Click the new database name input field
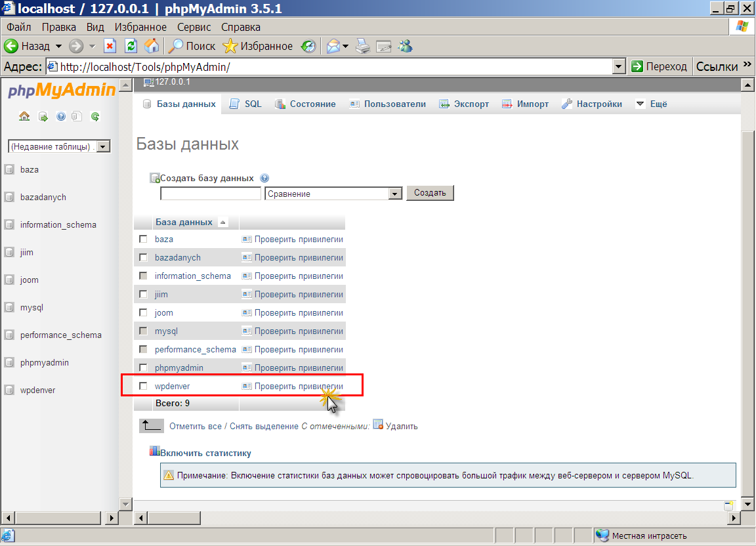This screenshot has height=546, width=756. coord(211,194)
